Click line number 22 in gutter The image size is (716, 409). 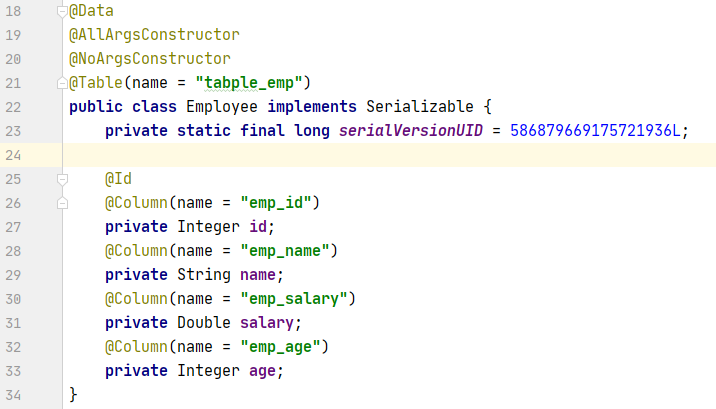tap(13, 107)
